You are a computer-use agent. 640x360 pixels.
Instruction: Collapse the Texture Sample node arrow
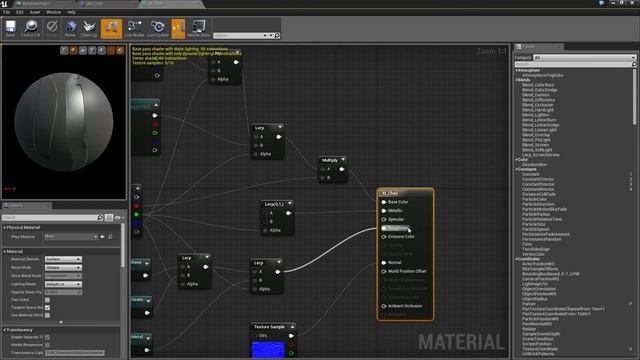292,327
